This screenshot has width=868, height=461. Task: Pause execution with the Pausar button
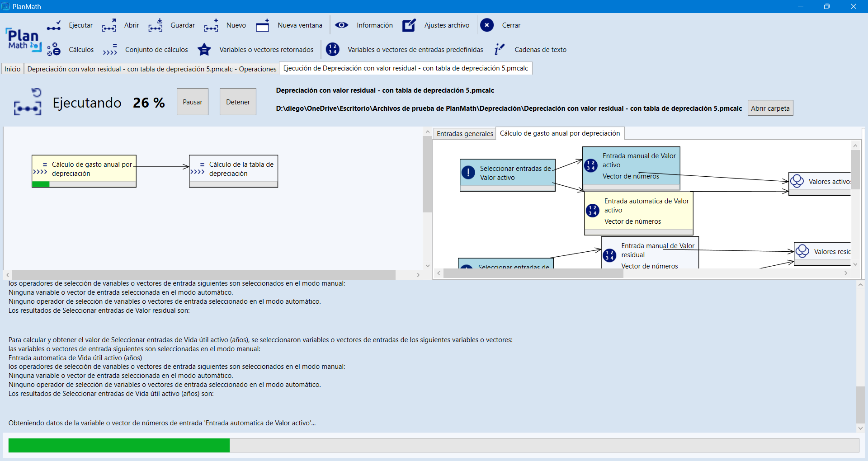[193, 102]
